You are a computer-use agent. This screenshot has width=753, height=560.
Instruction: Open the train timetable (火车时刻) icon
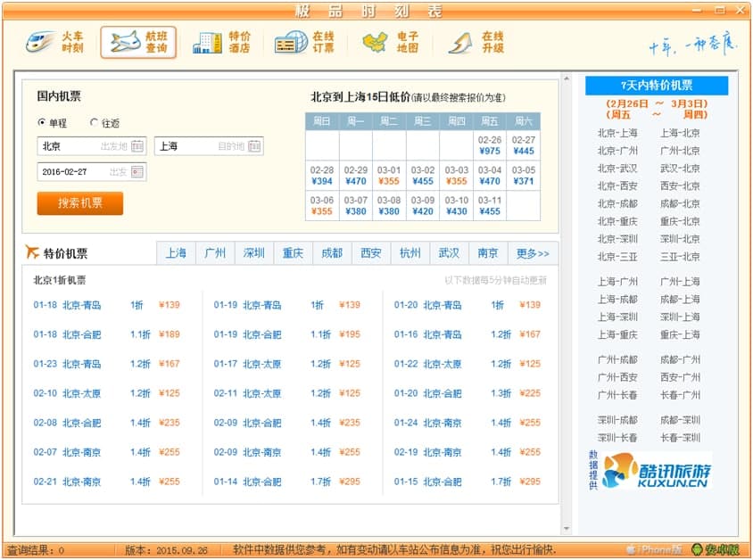(55, 42)
